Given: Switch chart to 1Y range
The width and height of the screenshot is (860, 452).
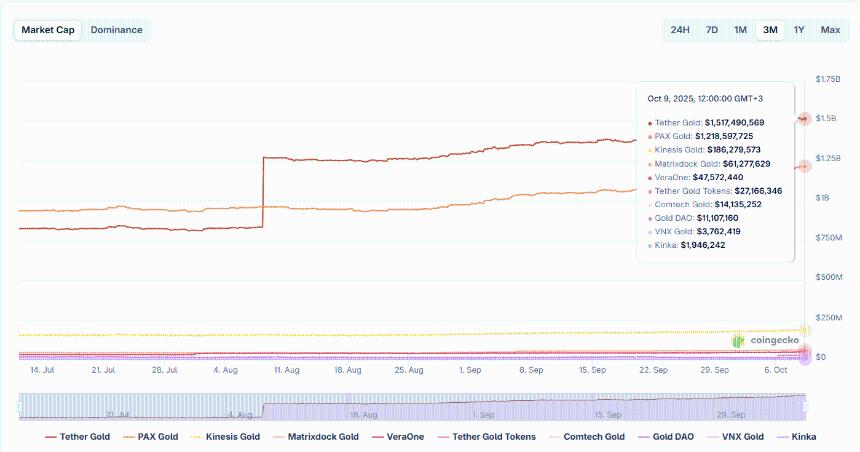Looking at the screenshot, I should pyautogui.click(x=799, y=30).
